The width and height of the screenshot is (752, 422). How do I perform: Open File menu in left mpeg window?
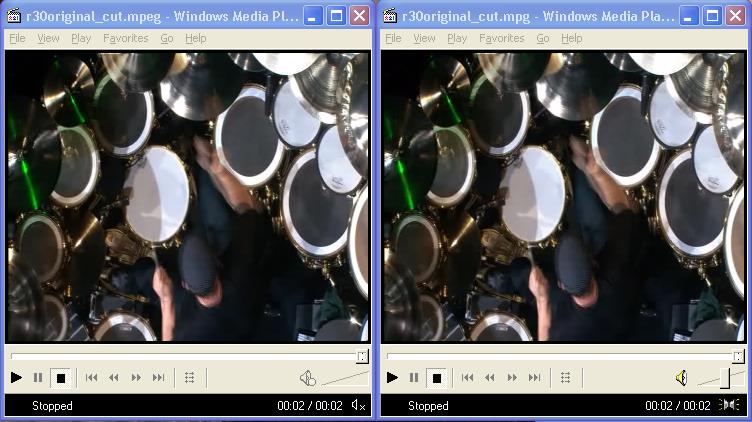click(x=17, y=38)
